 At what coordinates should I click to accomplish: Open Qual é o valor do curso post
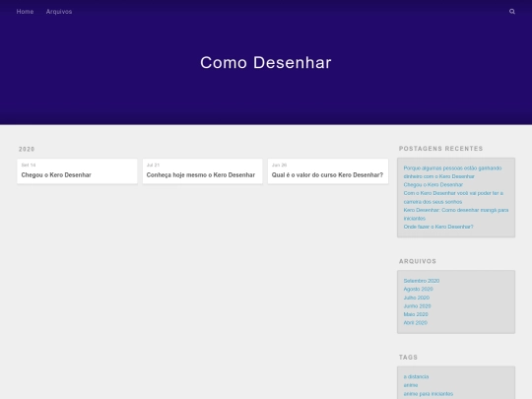coord(328,171)
